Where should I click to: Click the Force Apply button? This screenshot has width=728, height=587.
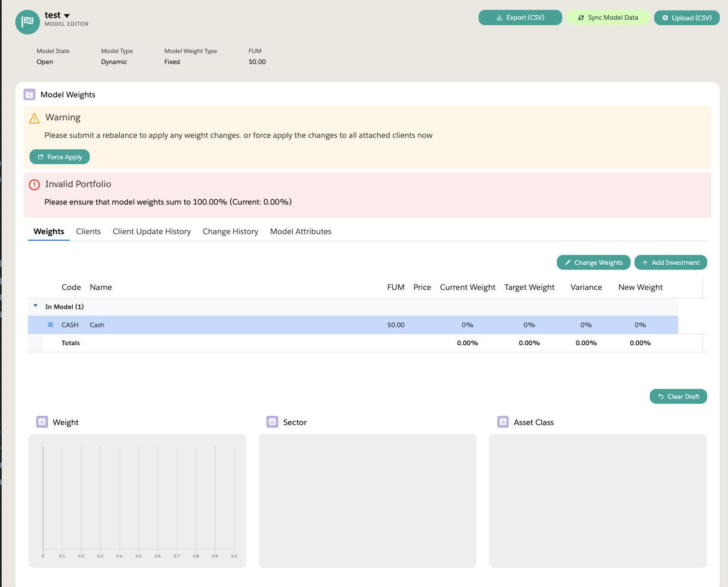(60, 157)
